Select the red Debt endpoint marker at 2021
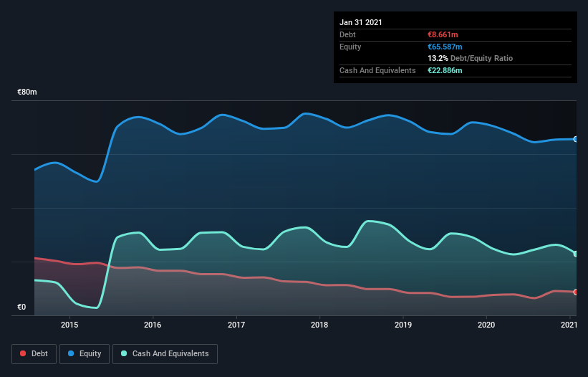The height and width of the screenshot is (377, 588). coord(576,292)
